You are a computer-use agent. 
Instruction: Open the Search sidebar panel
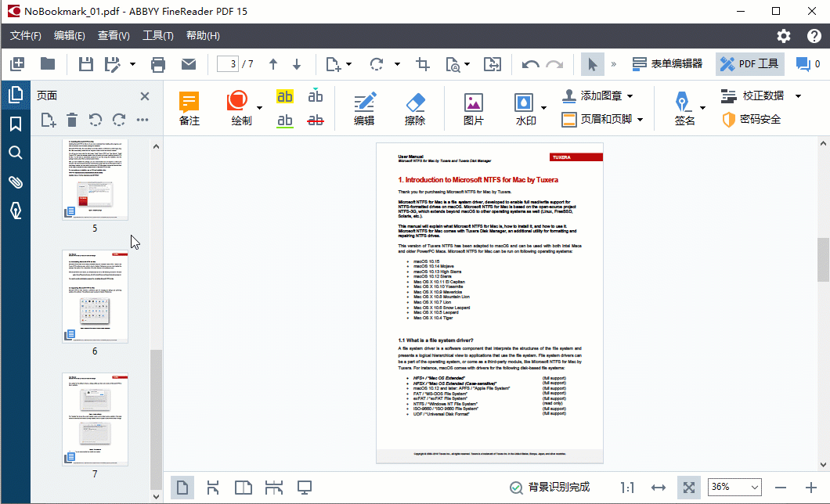(16, 153)
